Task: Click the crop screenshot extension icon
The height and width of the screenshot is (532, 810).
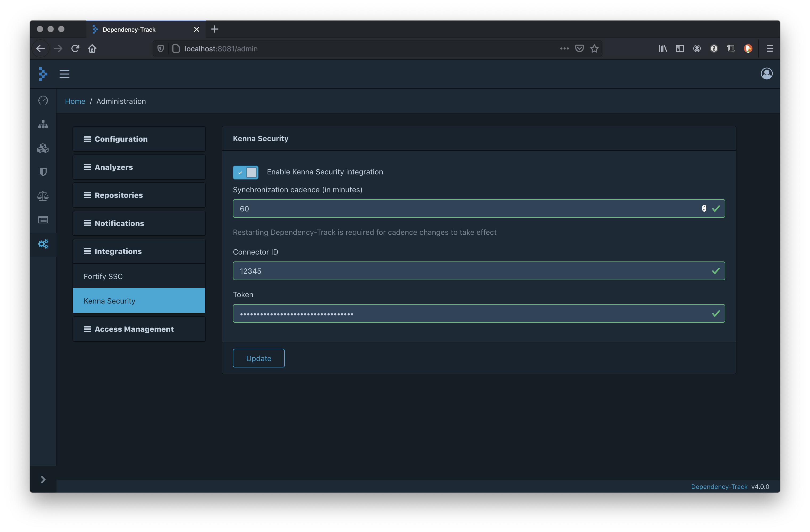Action: pos(731,49)
